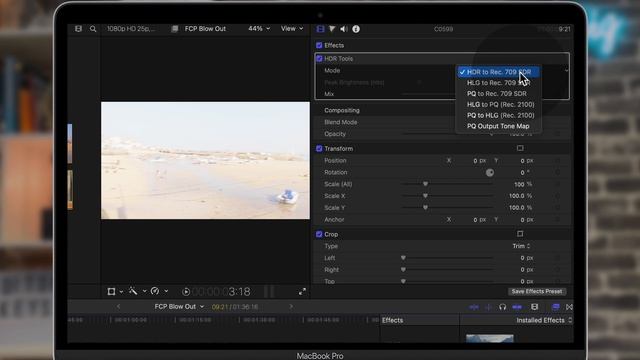Click the Scale (All) slider handle
This screenshot has width=640, height=360.
425,184
